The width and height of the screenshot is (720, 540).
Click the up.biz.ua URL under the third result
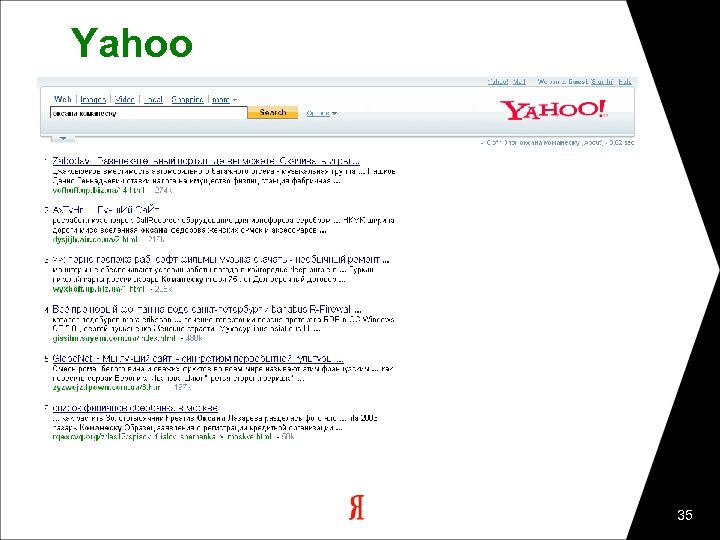pyautogui.click(x=98, y=289)
